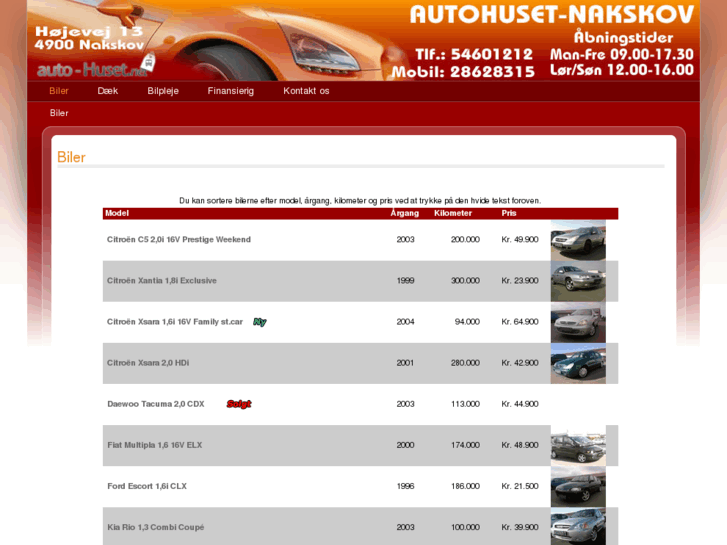Click the Citroën C5 car thumbnail
The height and width of the screenshot is (545, 727).
pyautogui.click(x=578, y=240)
